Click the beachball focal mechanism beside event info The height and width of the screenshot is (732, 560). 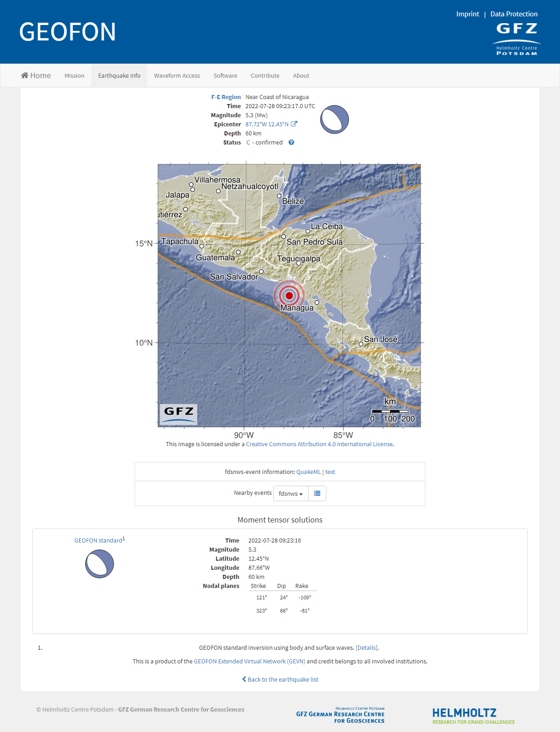(x=335, y=120)
